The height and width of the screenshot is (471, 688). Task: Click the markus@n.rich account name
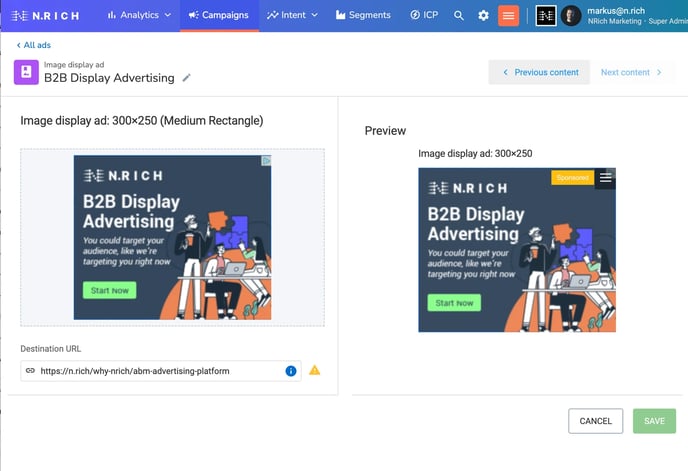point(616,11)
